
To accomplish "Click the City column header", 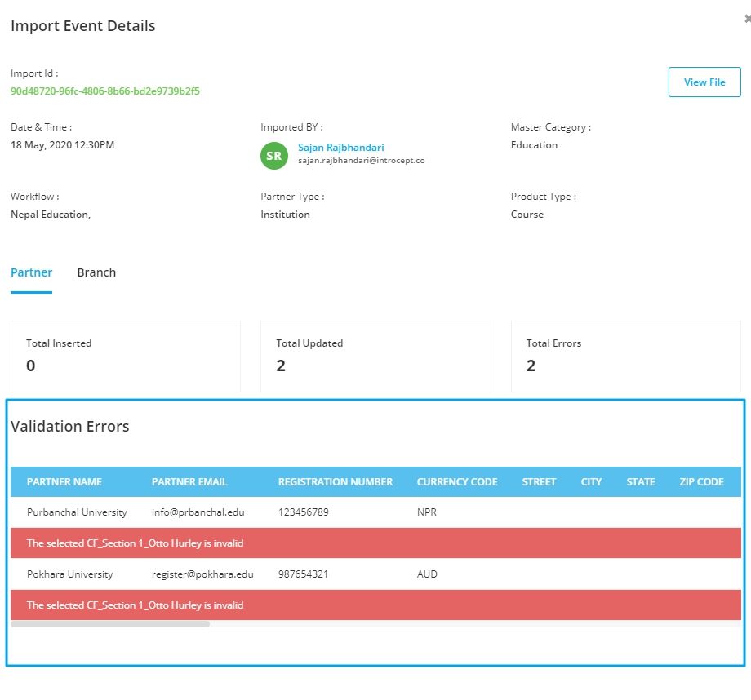I will 591,481.
